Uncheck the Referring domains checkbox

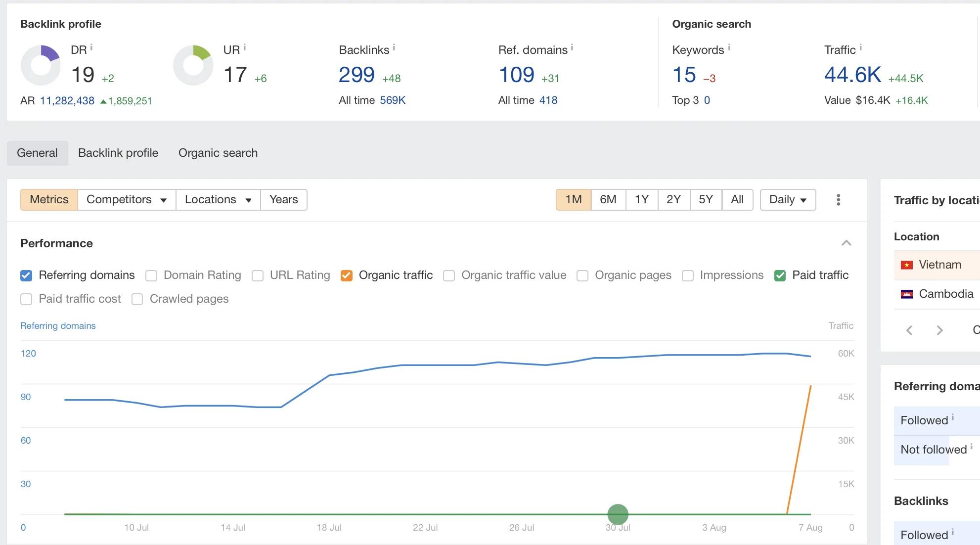pos(26,275)
